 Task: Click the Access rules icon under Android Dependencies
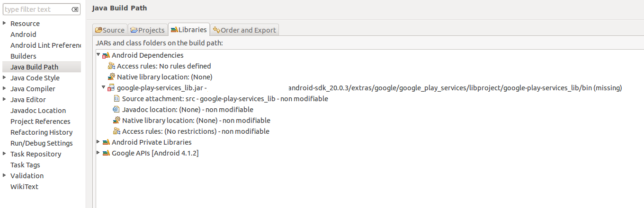[x=111, y=66]
